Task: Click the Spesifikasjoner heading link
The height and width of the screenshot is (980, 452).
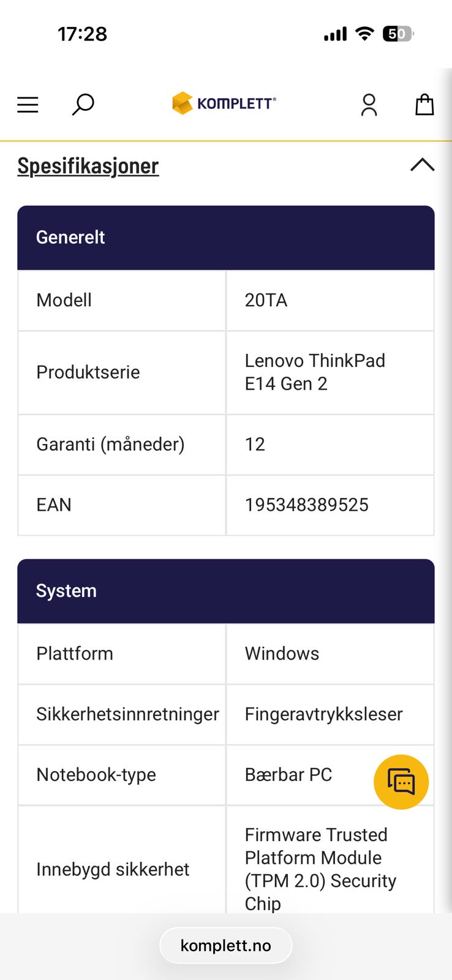Action: [88, 166]
